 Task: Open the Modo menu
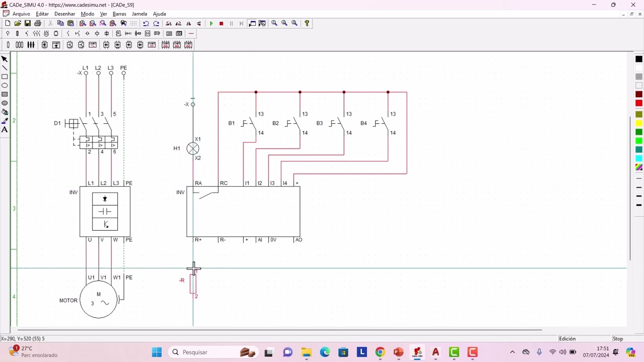[88, 14]
